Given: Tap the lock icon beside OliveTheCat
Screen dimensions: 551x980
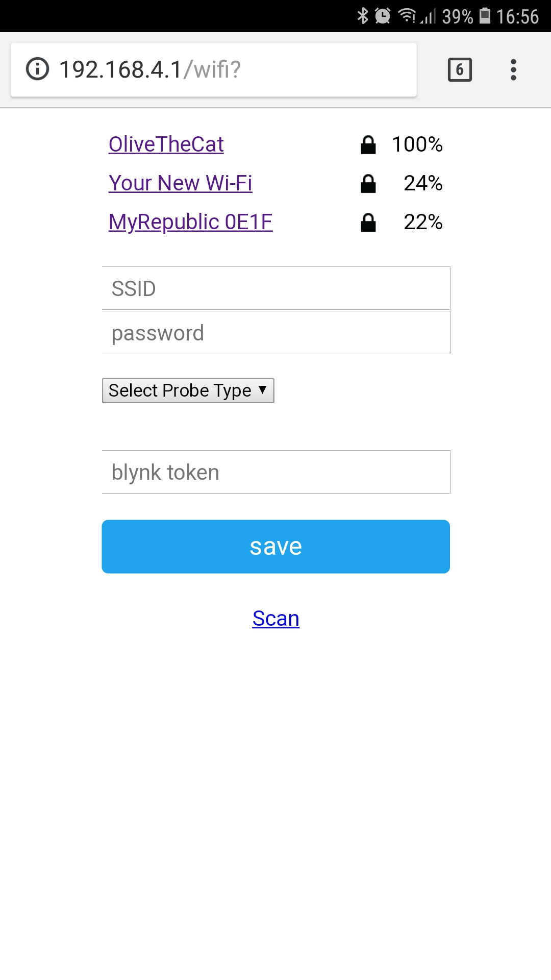Looking at the screenshot, I should point(368,145).
